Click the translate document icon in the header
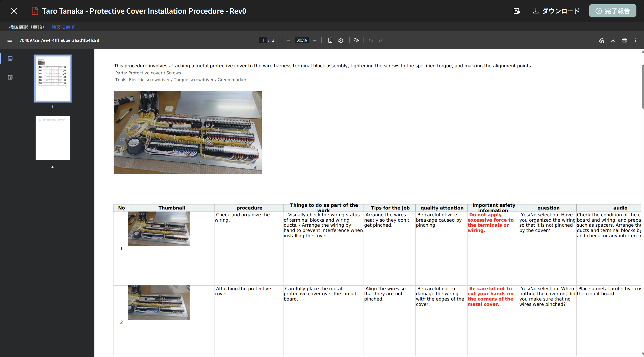The image size is (644, 357). pos(517,11)
